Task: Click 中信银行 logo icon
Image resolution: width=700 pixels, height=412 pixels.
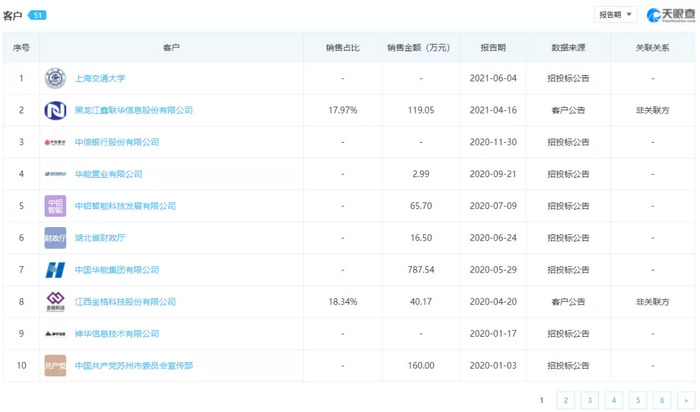Action: tap(55, 142)
